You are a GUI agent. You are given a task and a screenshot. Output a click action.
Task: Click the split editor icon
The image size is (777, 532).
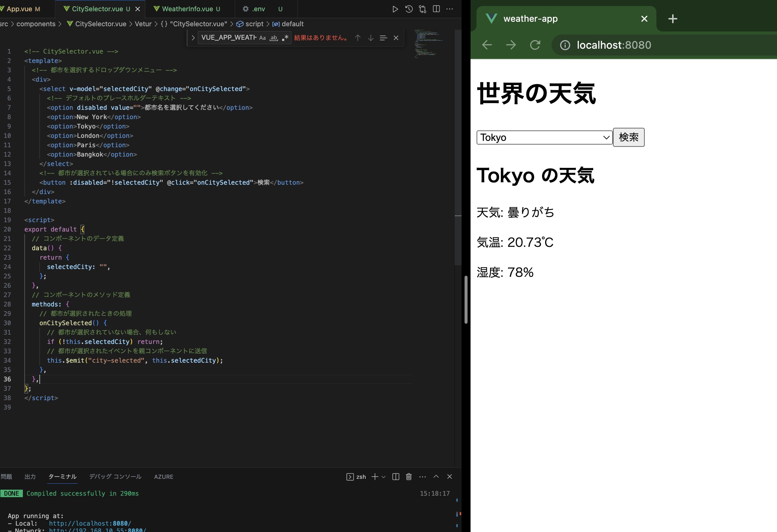[436, 9]
